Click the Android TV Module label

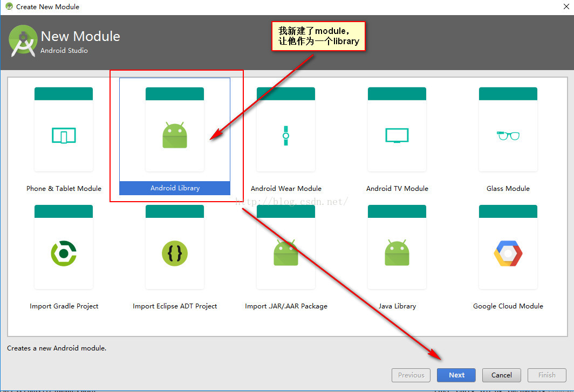397,189
